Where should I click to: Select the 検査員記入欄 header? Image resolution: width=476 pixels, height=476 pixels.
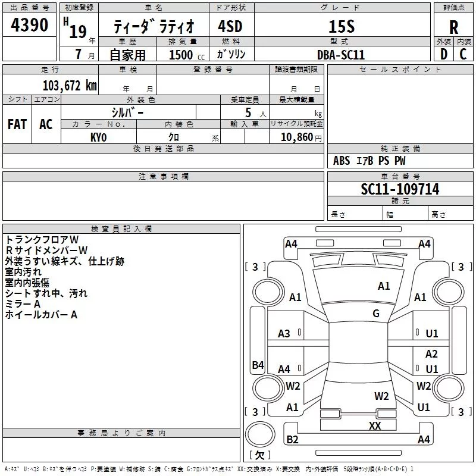tap(121, 229)
